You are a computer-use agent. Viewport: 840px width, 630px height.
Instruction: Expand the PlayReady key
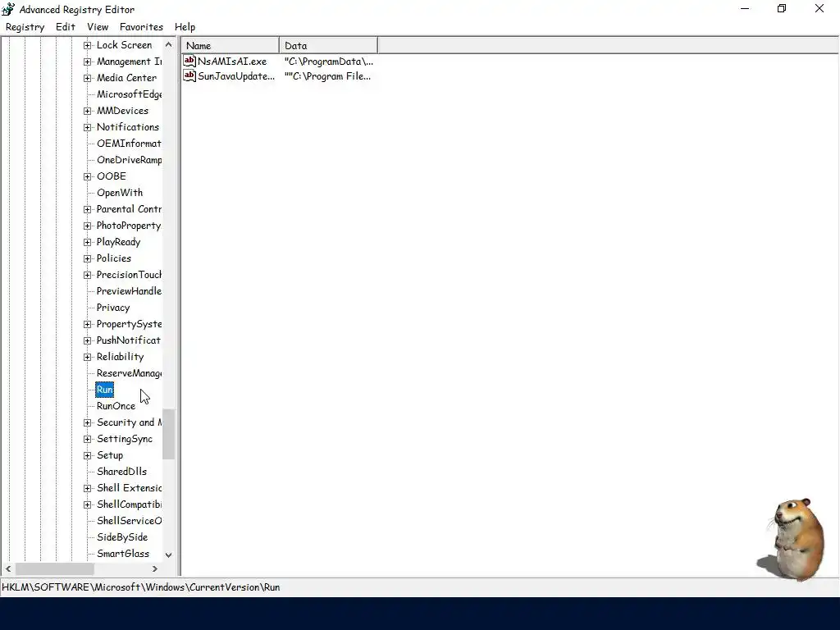(87, 242)
